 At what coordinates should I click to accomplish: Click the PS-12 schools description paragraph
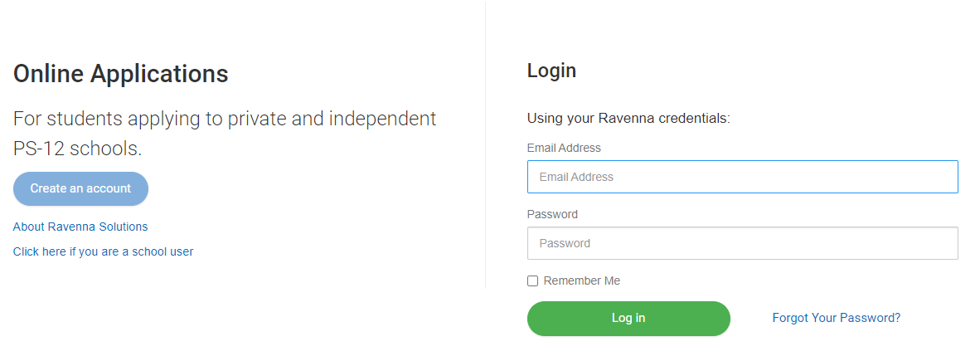click(x=224, y=133)
